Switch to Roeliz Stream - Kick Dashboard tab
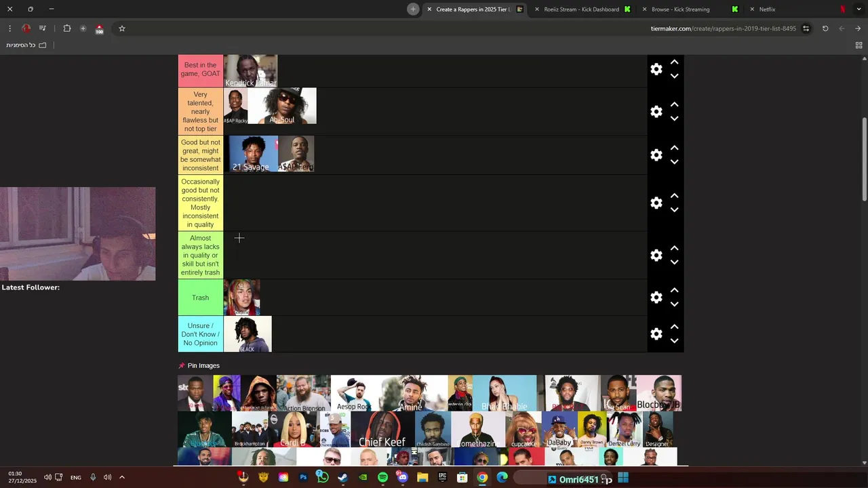Image resolution: width=868 pixels, height=488 pixels. click(582, 9)
